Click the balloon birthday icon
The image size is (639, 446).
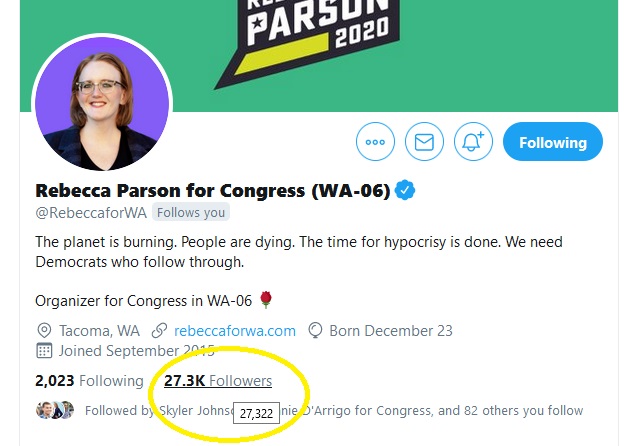coord(315,331)
